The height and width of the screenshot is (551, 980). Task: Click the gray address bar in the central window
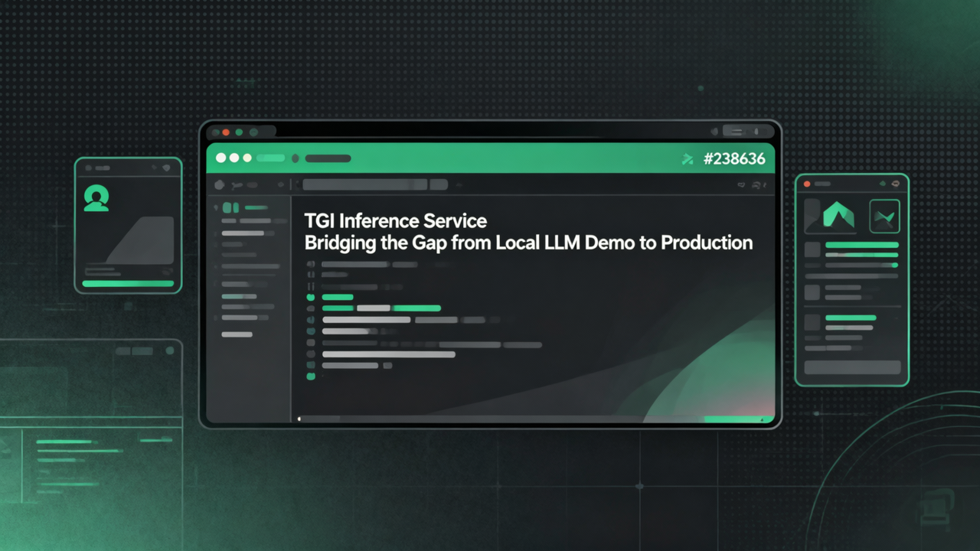(x=364, y=184)
